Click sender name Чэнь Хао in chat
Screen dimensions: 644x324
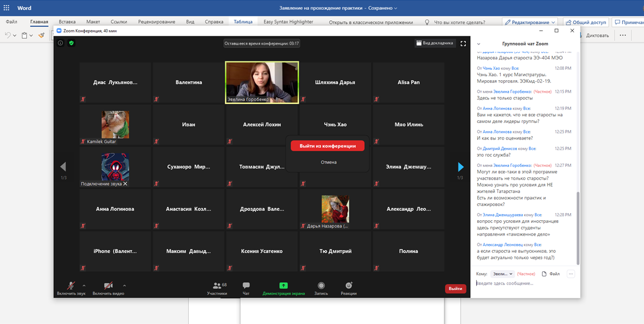coord(490,68)
